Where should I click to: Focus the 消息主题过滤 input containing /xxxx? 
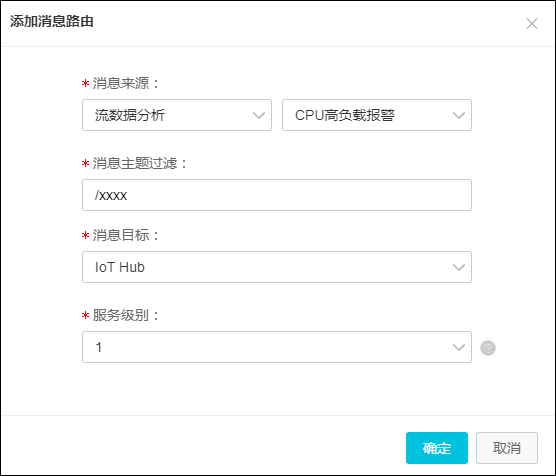277,195
